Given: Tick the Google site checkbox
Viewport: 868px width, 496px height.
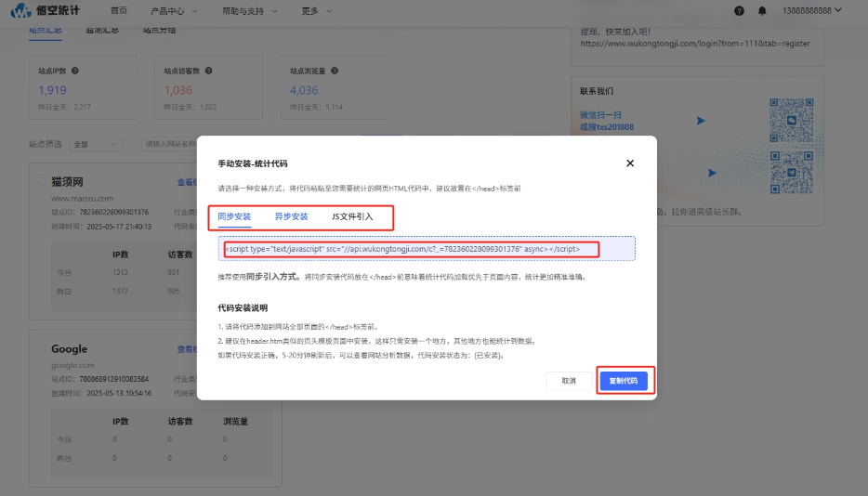Looking at the screenshot, I should click(x=42, y=348).
